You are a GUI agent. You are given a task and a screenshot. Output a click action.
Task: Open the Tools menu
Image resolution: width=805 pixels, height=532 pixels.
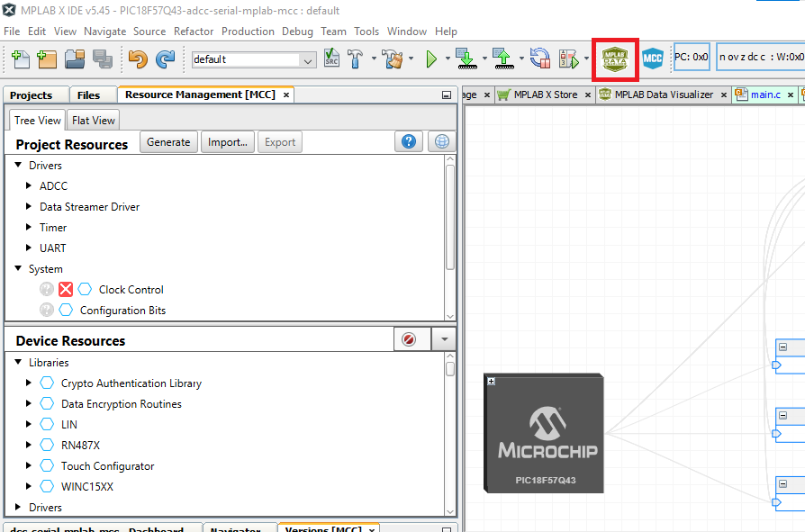click(366, 32)
